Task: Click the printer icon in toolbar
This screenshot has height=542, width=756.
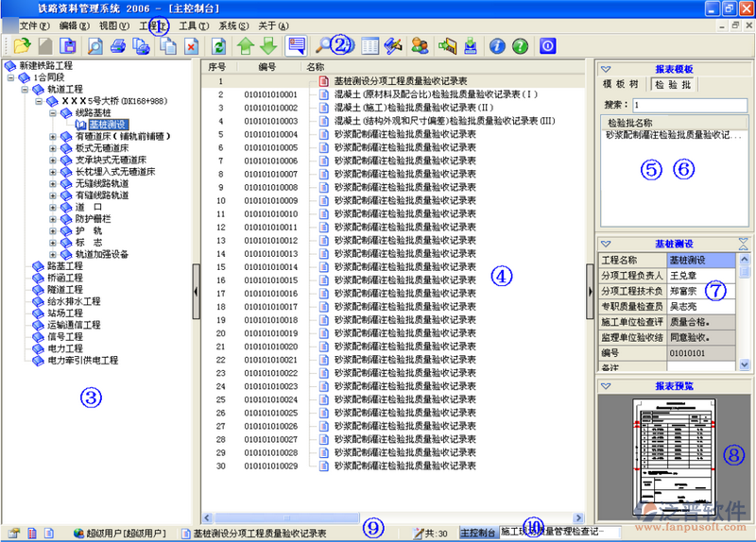Action: (x=118, y=45)
